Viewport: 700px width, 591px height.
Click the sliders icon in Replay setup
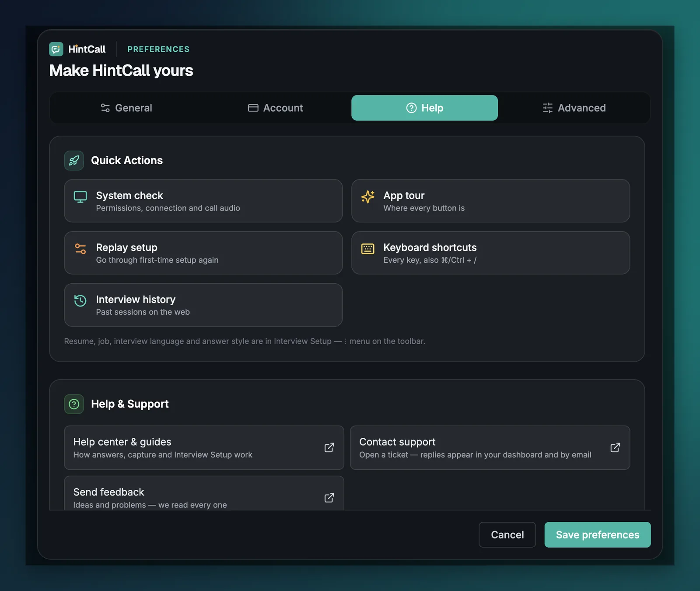tap(80, 249)
